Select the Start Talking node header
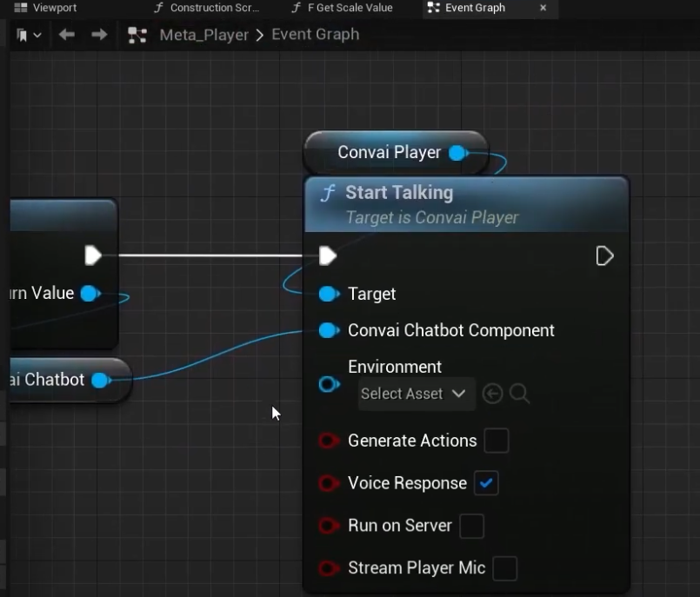Viewport: 700px width, 597px height. [x=466, y=204]
